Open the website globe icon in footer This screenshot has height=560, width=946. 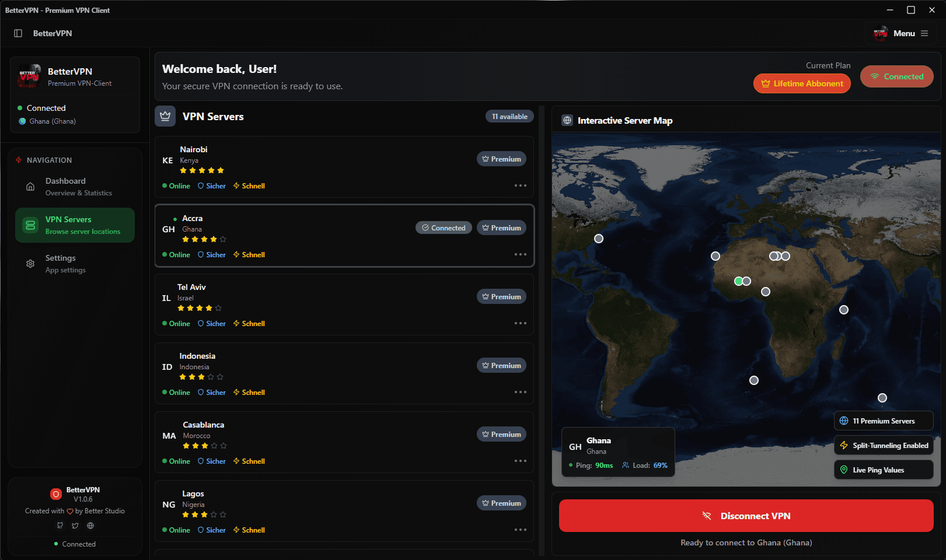90,526
